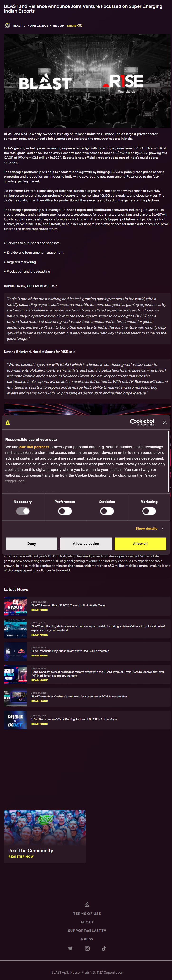Expand Show details in the cookie dialog

149,528
